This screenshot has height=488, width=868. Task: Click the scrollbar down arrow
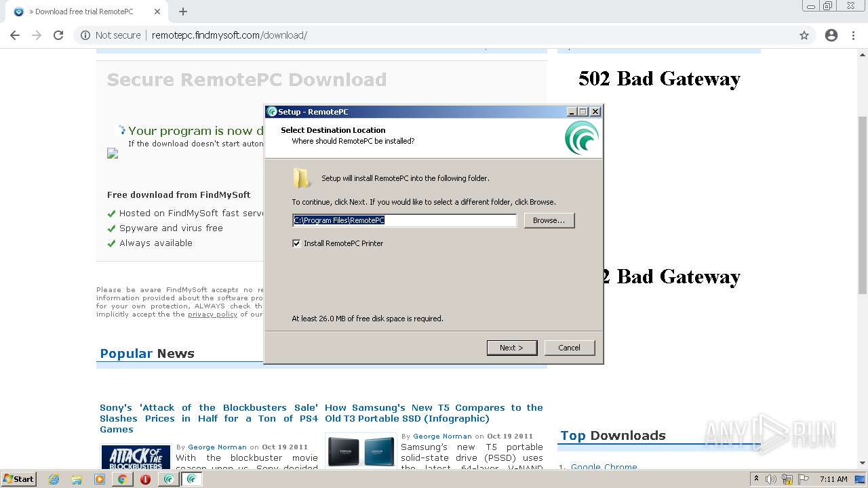(x=863, y=463)
